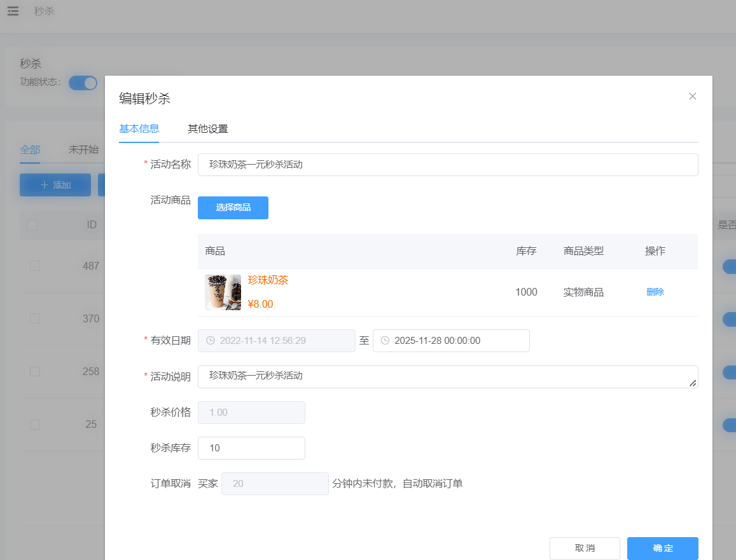Select the 基本信息 tab
This screenshot has width=736, height=560.
tap(139, 129)
